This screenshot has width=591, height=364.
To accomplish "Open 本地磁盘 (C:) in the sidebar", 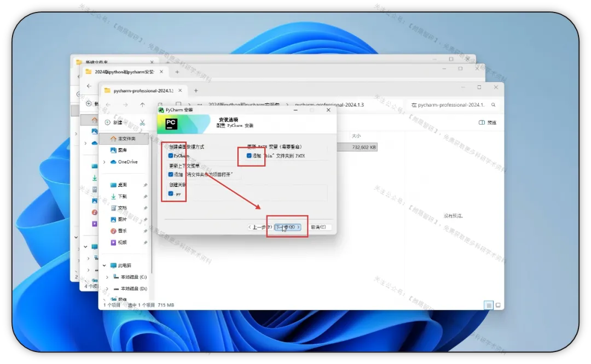I will click(130, 277).
